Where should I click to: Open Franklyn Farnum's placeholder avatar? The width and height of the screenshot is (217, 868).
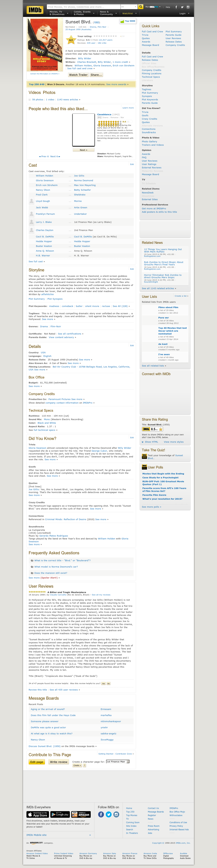31,214
